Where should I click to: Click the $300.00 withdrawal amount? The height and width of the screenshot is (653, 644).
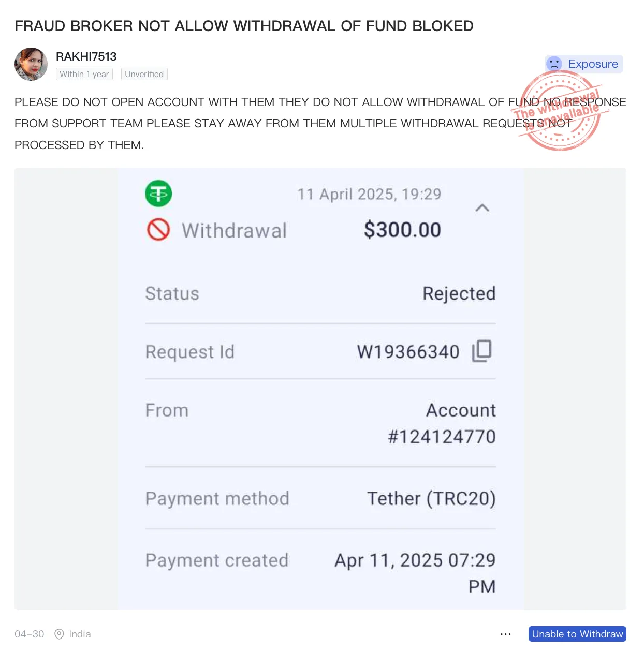402,229
